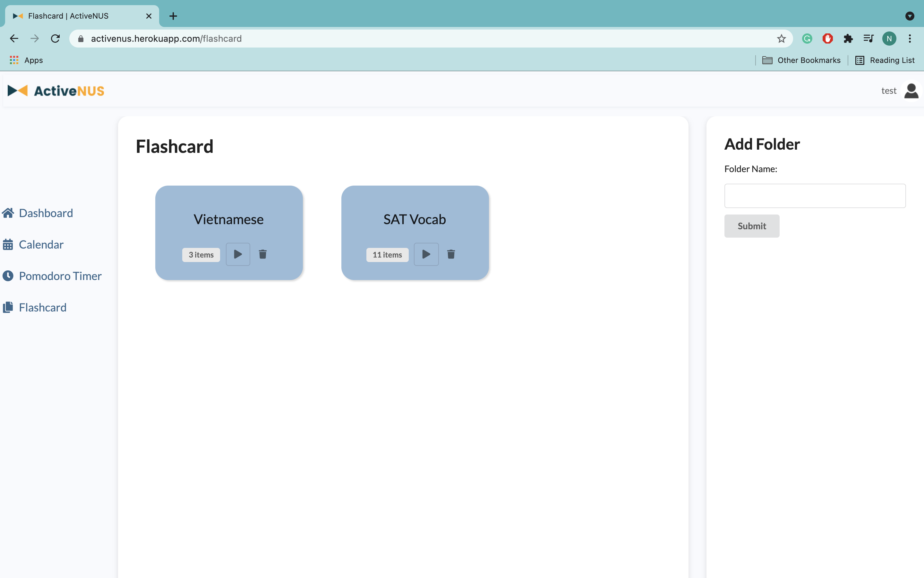Viewport: 924px width, 578px height.
Task: Play the Vietnamese flashcard folder
Action: pos(238,254)
